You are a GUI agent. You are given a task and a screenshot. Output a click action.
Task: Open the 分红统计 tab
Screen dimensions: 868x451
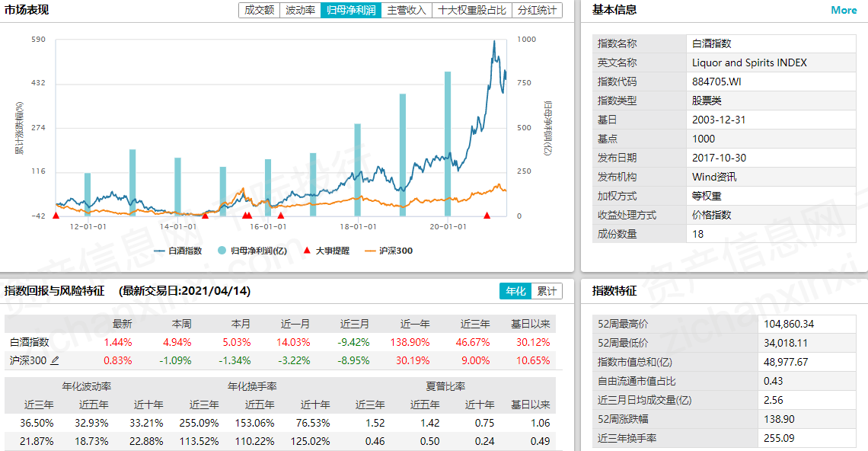(538, 11)
